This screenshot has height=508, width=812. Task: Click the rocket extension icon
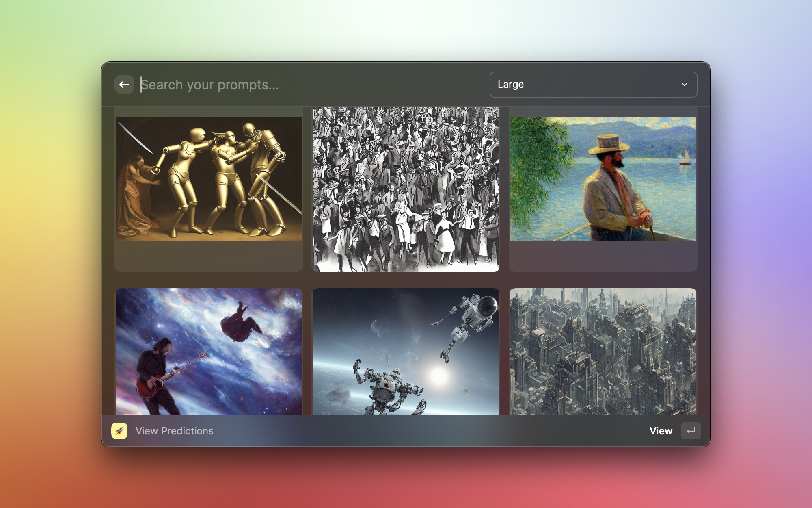pyautogui.click(x=119, y=431)
